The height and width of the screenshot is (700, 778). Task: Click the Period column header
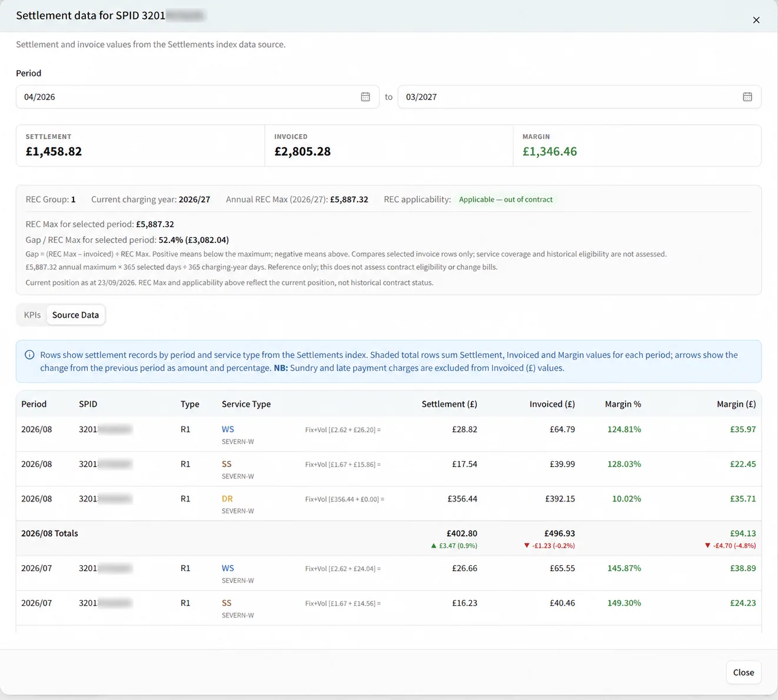click(34, 404)
